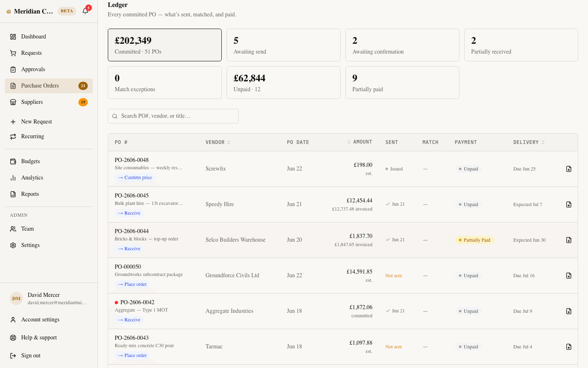Filter by Match exceptions card
This screenshot has width=588, height=368.
pyautogui.click(x=165, y=83)
